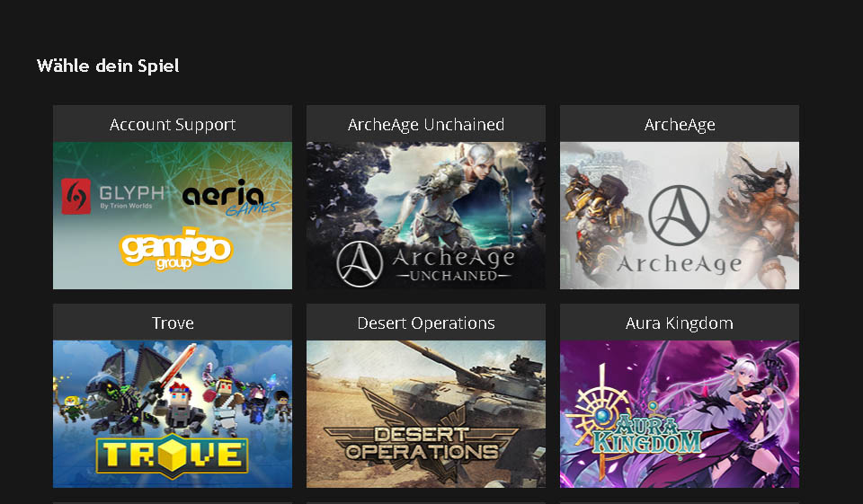Open the Desert Operations heading link
Screen dimensions: 863x504
[x=426, y=323]
